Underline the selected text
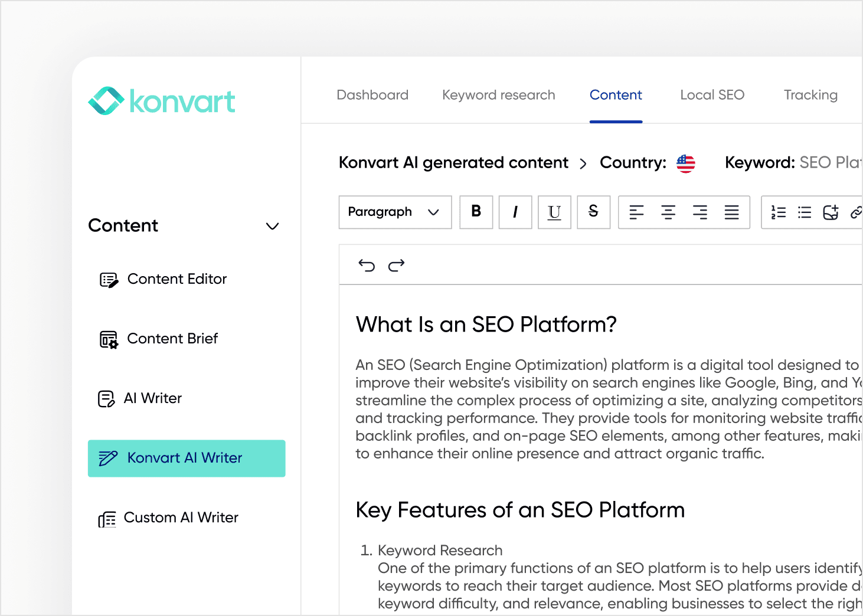 pos(554,212)
